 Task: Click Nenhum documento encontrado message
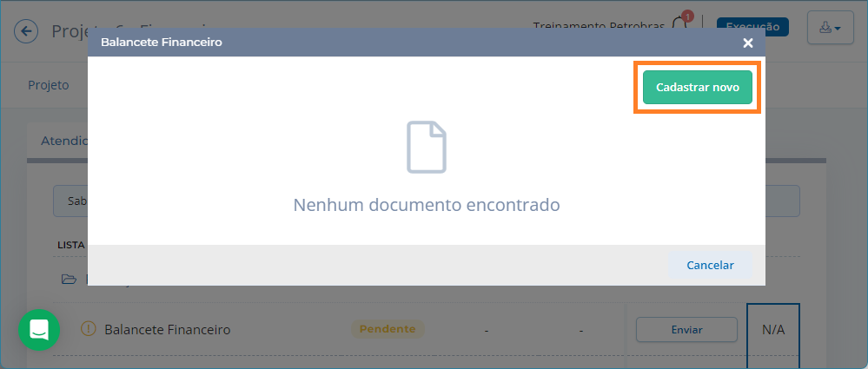point(427,205)
